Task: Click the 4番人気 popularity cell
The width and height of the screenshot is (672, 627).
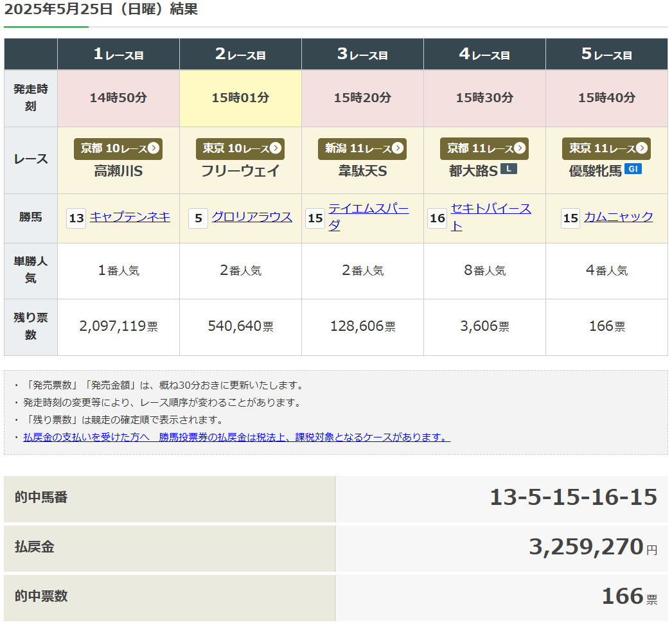Action: pos(606,271)
